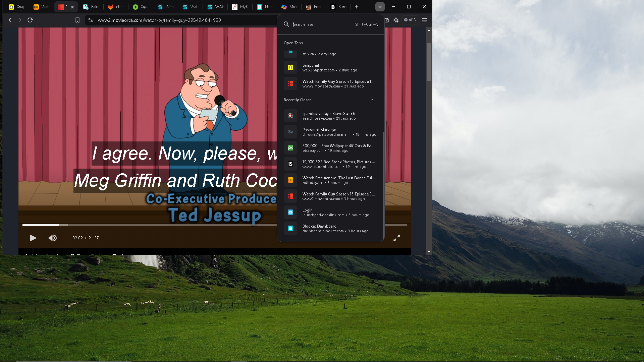This screenshot has width=644, height=362.
Task: Play the Family Guy video
Action: tap(33, 238)
